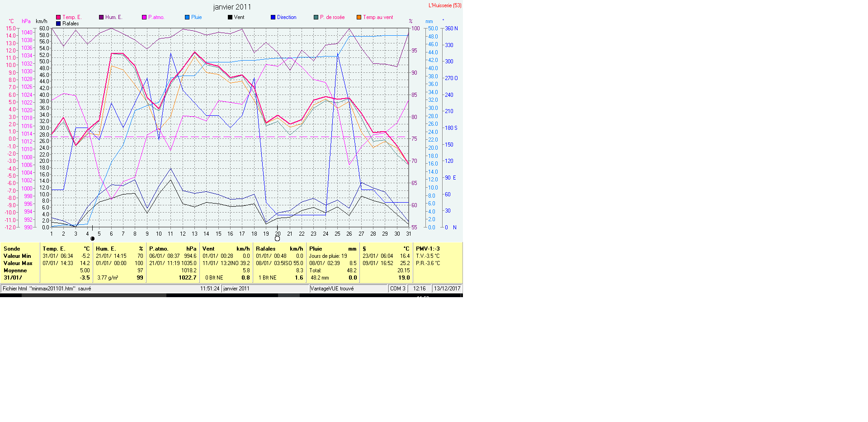
Task: Click the 48.2 mm rain total
Action: [x=320, y=278]
